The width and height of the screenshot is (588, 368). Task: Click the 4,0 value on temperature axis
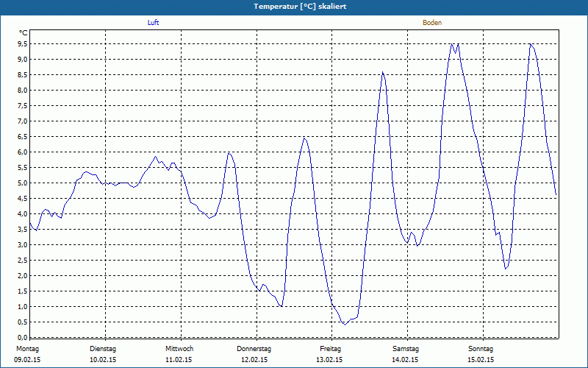tap(22, 213)
